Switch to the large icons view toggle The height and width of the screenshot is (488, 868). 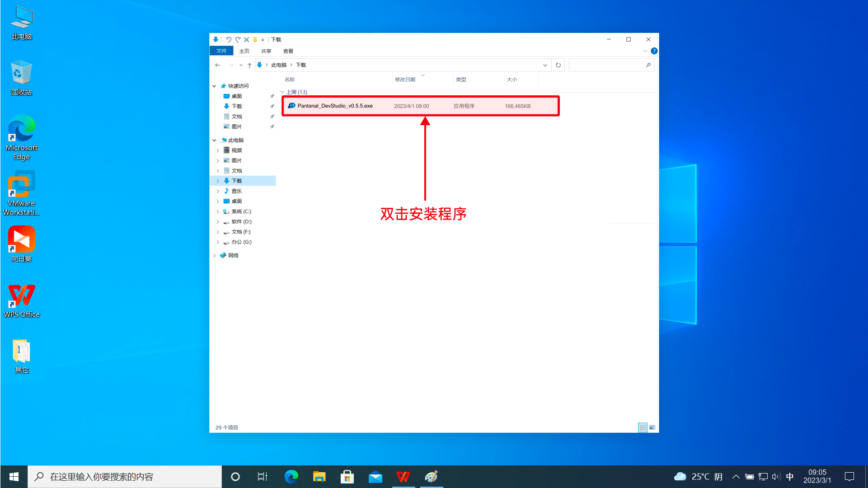tap(652, 427)
